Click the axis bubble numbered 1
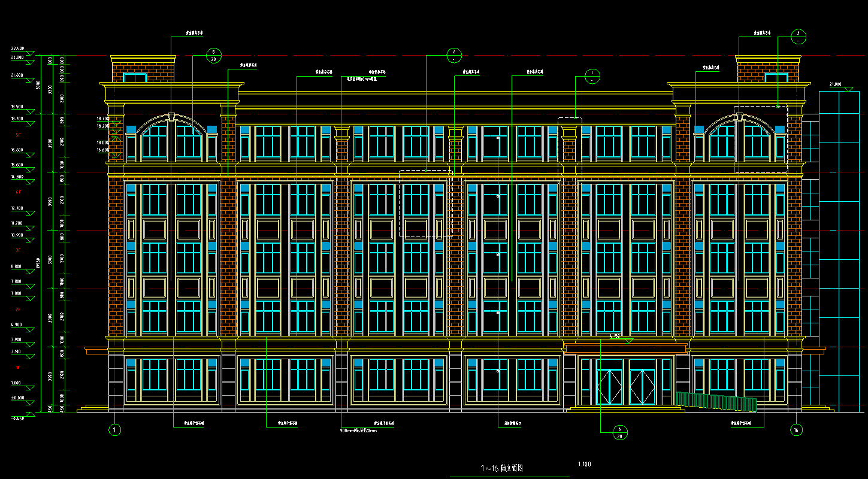 point(115,429)
